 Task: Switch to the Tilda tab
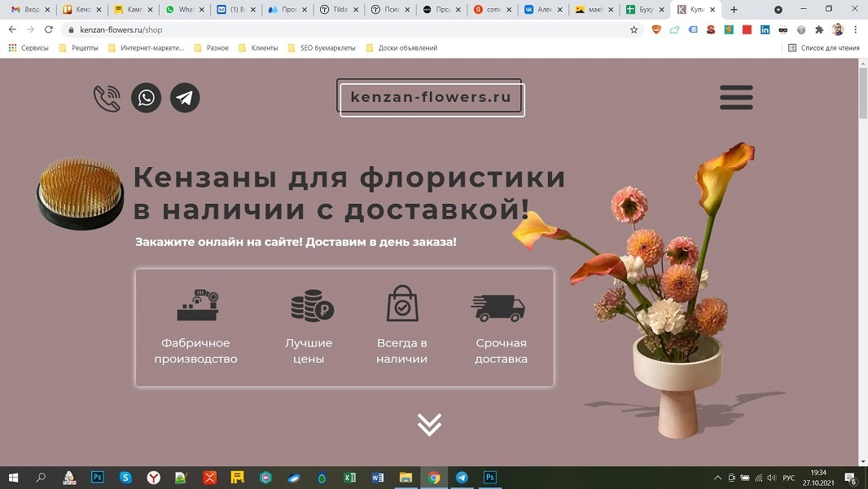pyautogui.click(x=340, y=10)
